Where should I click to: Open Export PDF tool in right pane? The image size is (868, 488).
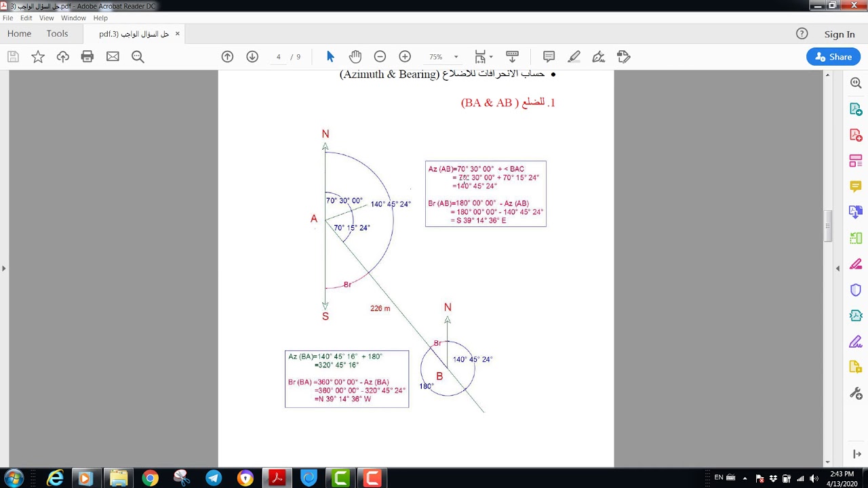(x=855, y=109)
